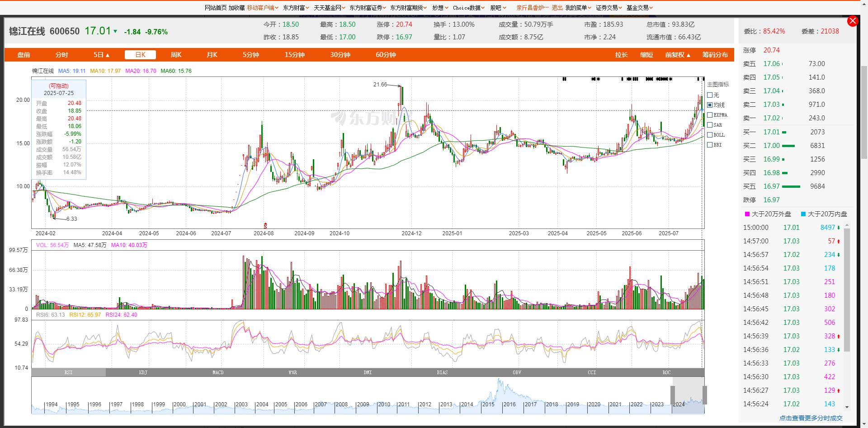
Task: Click 缩短 to shrink the chart
Action: [x=646, y=55]
